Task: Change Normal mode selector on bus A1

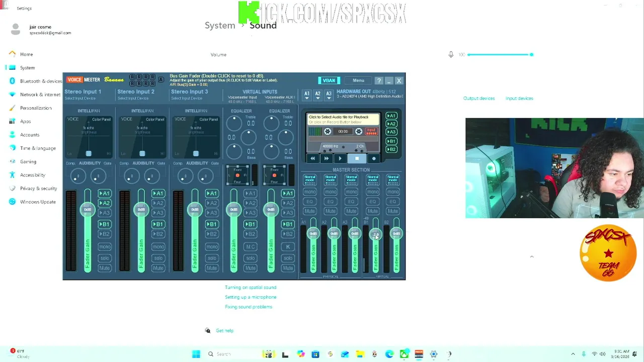Action: [310, 179]
